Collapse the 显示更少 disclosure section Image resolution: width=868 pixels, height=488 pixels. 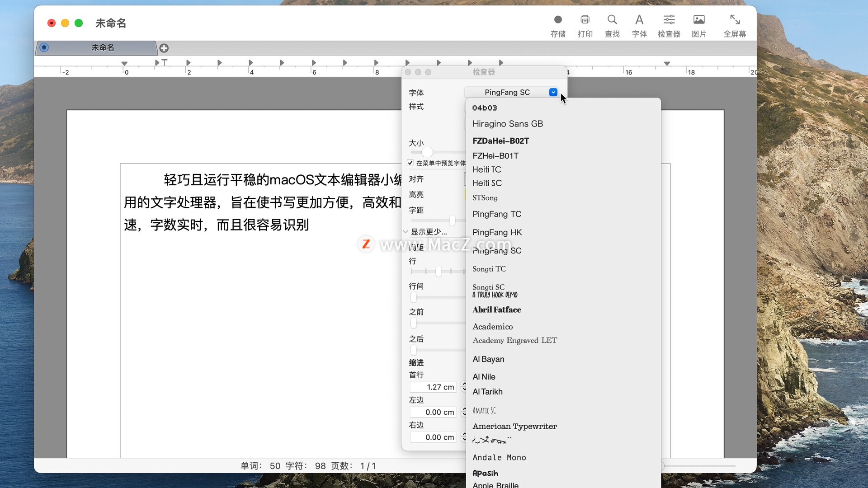(406, 232)
